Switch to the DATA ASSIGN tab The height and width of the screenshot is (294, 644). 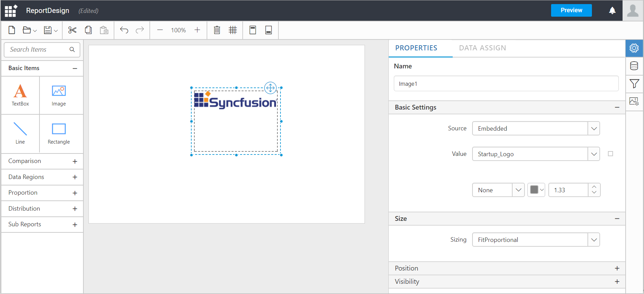point(482,48)
